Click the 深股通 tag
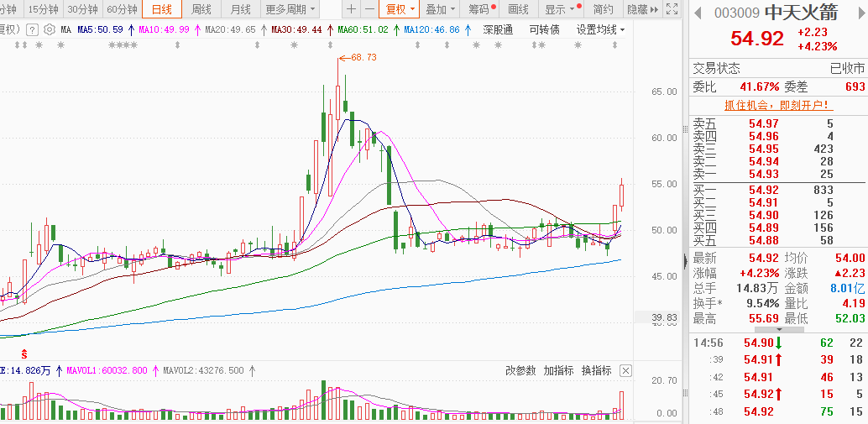Image resolution: width=868 pixels, height=424 pixels. [x=498, y=30]
